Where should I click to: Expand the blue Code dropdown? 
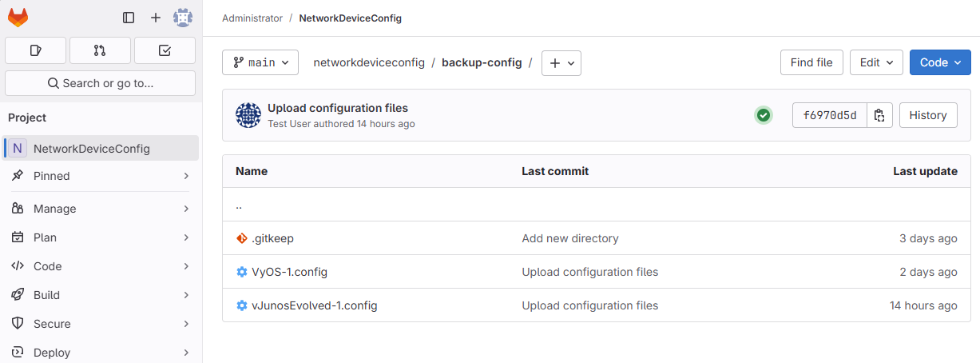(x=940, y=62)
